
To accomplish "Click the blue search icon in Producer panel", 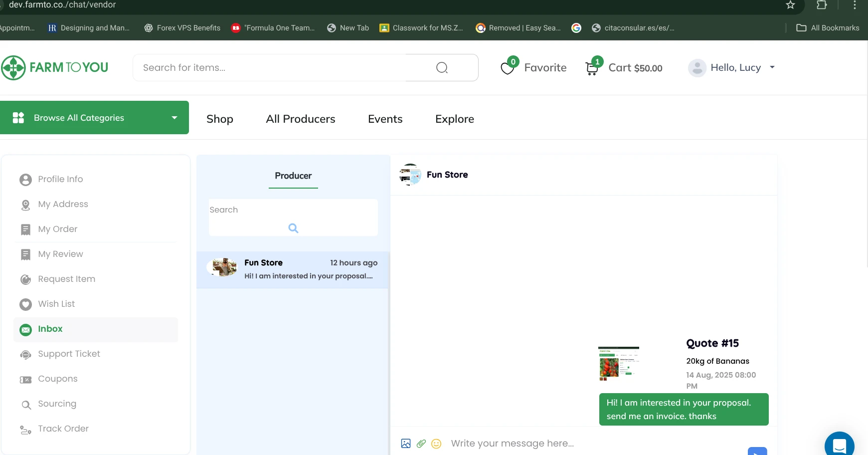I will coord(293,228).
